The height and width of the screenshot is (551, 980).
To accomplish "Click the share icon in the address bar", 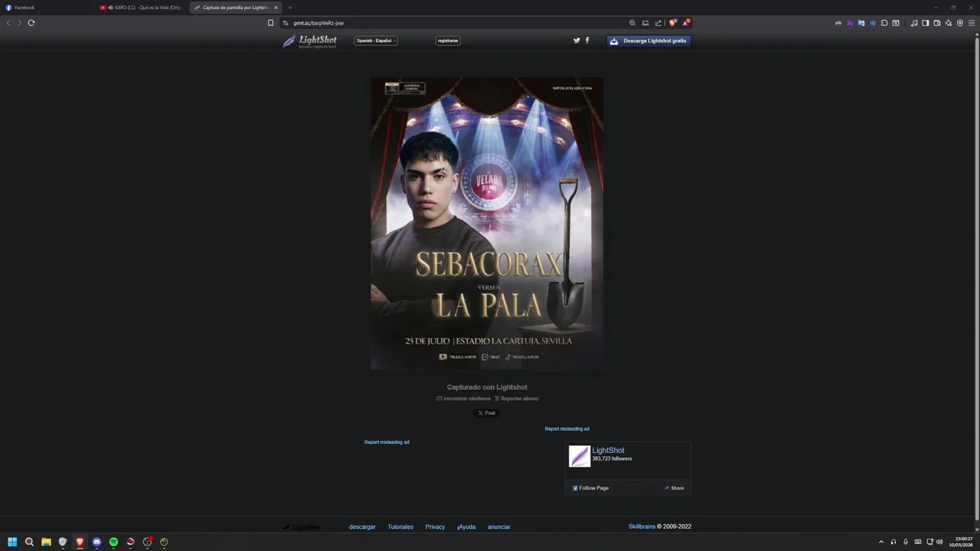I will (x=658, y=23).
